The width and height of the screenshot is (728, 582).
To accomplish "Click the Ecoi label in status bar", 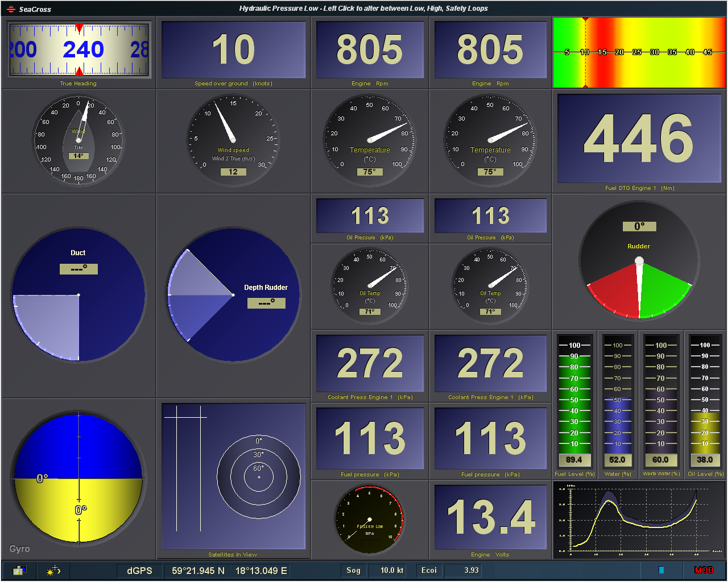I will point(429,570).
